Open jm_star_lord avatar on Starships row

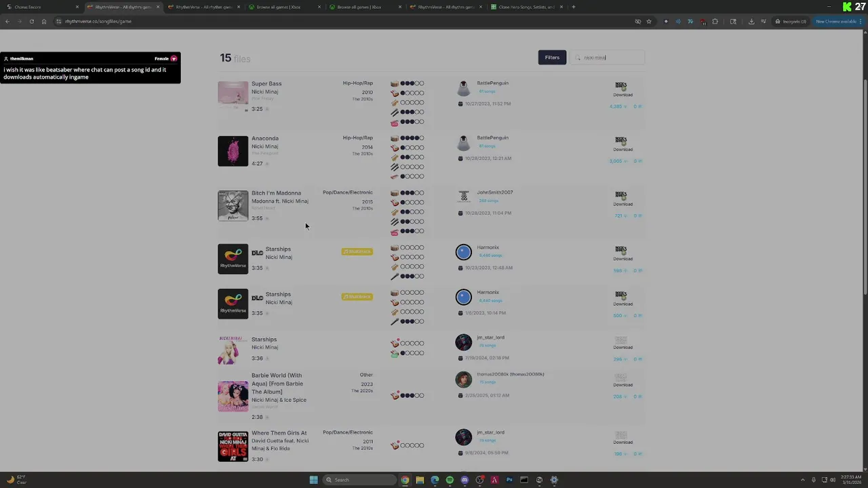[x=463, y=342]
